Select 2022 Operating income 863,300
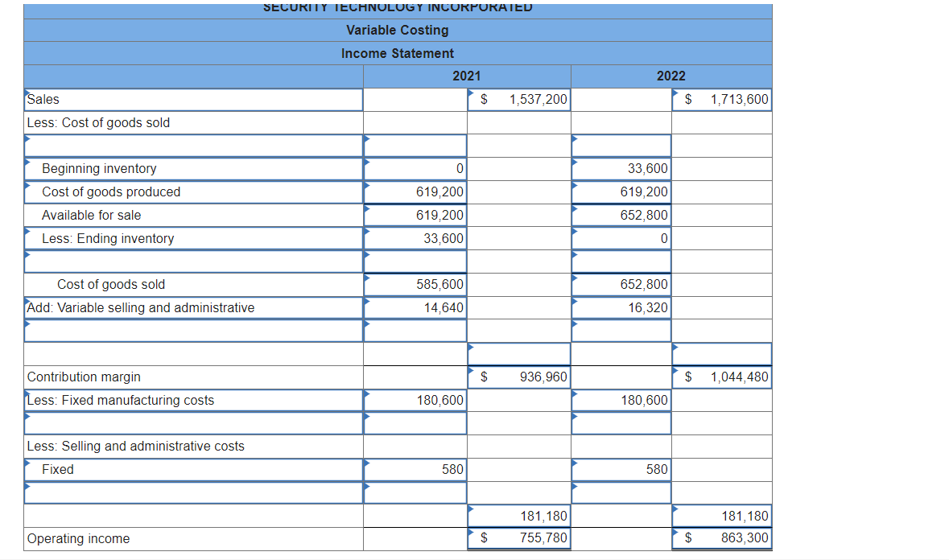Image resolution: width=949 pixels, height=560 pixels. (722, 538)
